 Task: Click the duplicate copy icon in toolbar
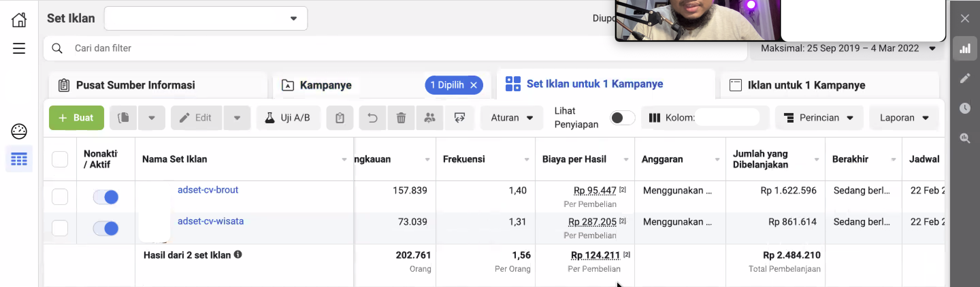123,118
